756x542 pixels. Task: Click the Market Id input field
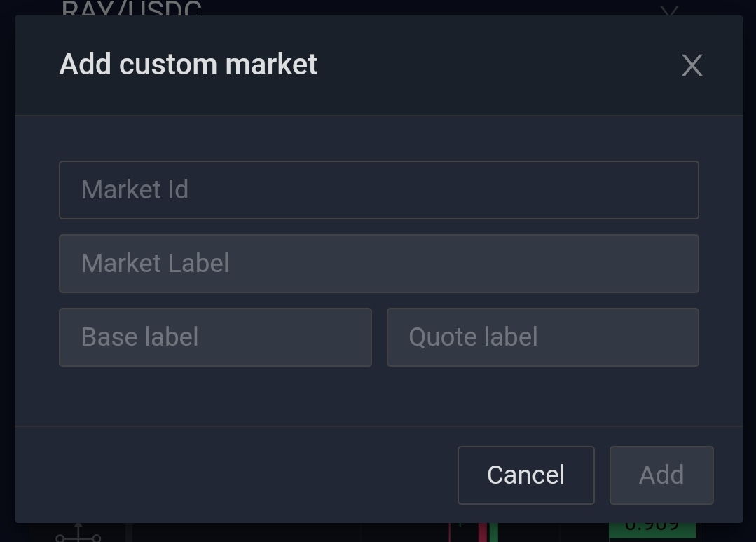pyautogui.click(x=378, y=190)
